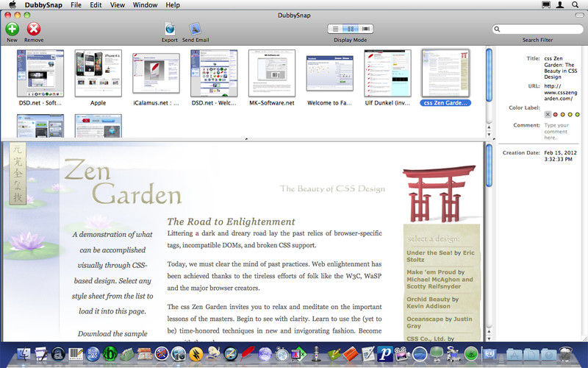The height and width of the screenshot is (368, 588).
Task: Click the display icon in menu bar
Action: pyautogui.click(x=546, y=4)
